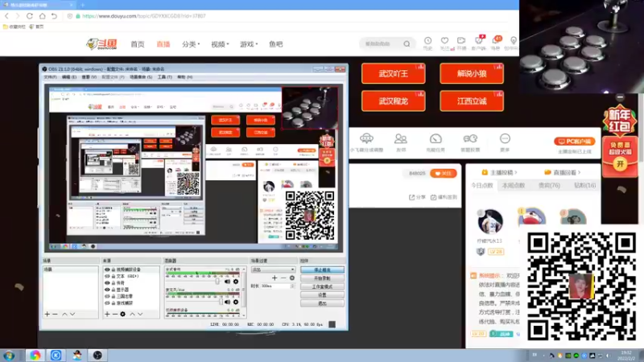Go back in the browser
This screenshot has width=644, height=362.
pos(6,16)
